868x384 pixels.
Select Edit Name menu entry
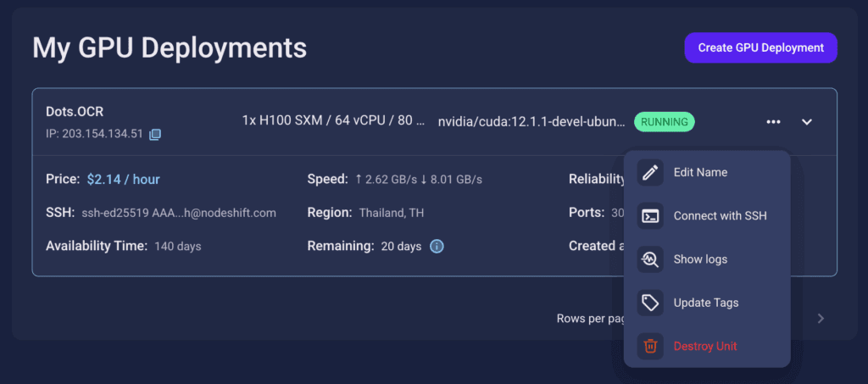[x=707, y=173]
